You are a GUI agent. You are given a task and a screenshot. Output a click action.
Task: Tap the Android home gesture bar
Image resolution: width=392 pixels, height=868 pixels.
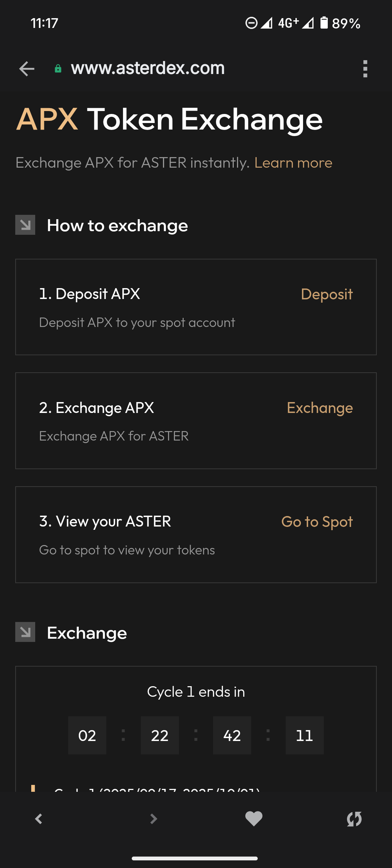point(195,858)
